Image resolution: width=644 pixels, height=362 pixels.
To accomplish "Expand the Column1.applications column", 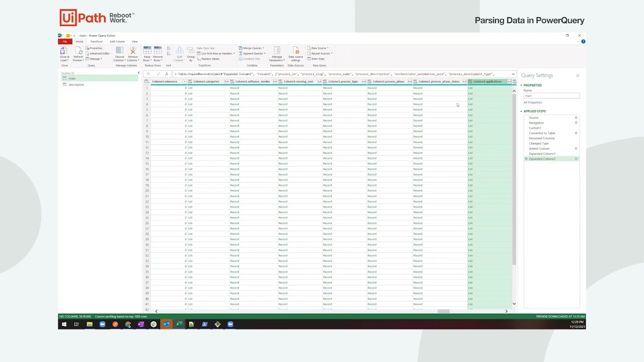I will click(509, 81).
